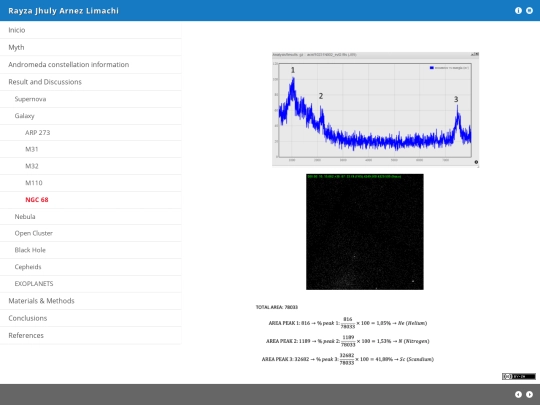540x405 pixels.
Task: Open the Nebula subsection
Action: (x=91, y=217)
